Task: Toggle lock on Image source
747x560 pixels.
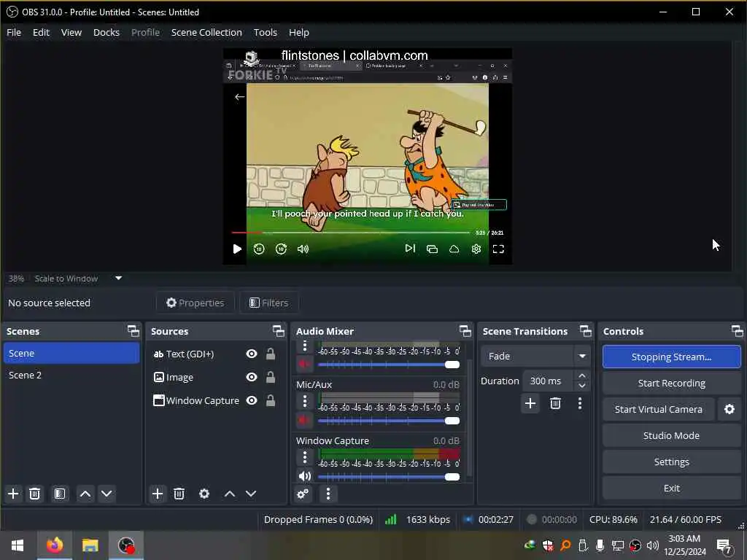Action: click(270, 377)
